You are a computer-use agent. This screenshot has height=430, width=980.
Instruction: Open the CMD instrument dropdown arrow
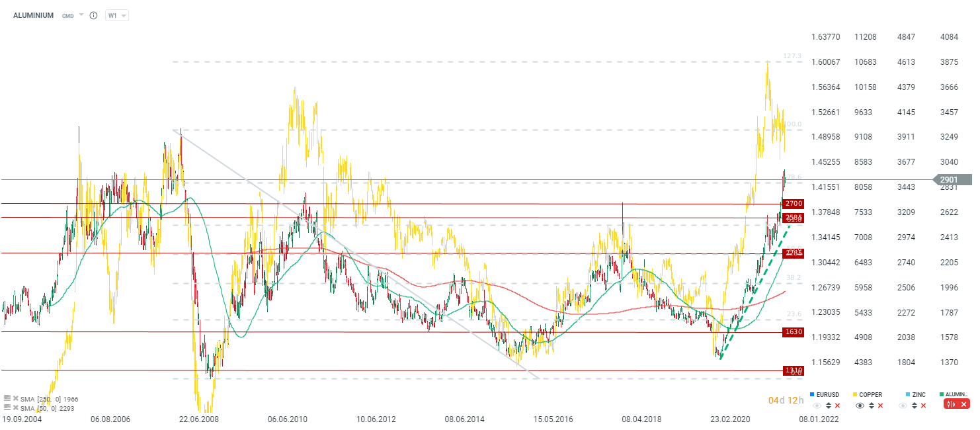[81, 15]
